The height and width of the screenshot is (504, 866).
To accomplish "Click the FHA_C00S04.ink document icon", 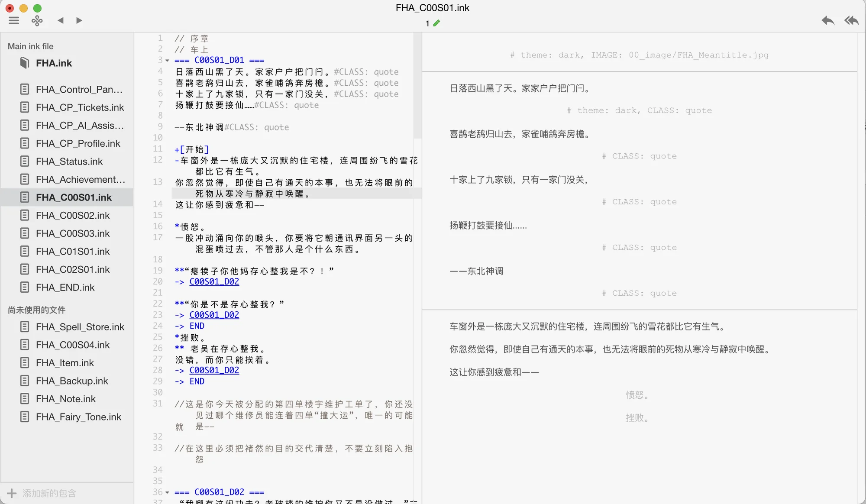I will tap(25, 345).
